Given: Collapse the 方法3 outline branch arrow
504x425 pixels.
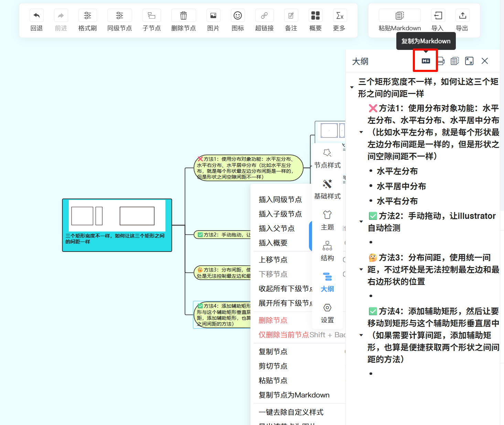Looking at the screenshot, I should coord(361,269).
